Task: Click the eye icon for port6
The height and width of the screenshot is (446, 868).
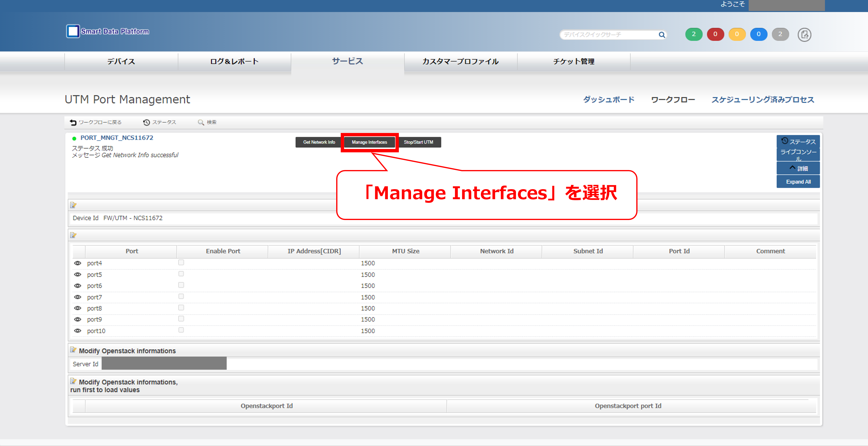Action: [77, 286]
